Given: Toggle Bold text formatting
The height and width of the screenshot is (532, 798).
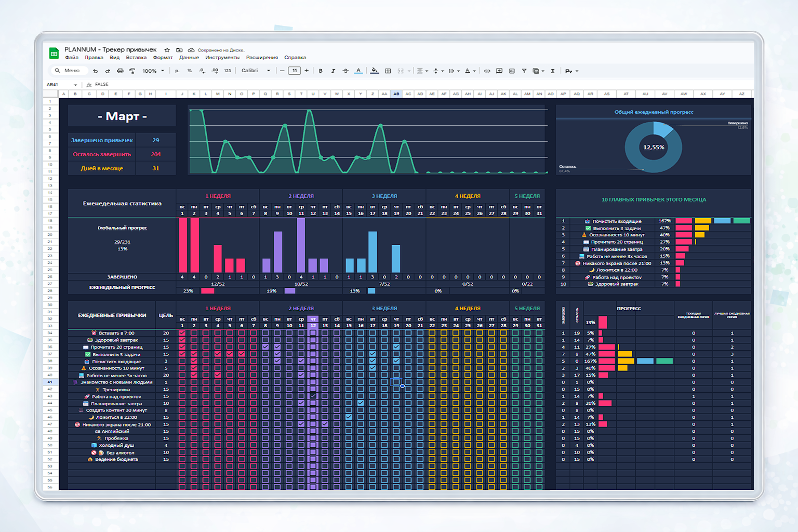Looking at the screenshot, I should (321, 71).
